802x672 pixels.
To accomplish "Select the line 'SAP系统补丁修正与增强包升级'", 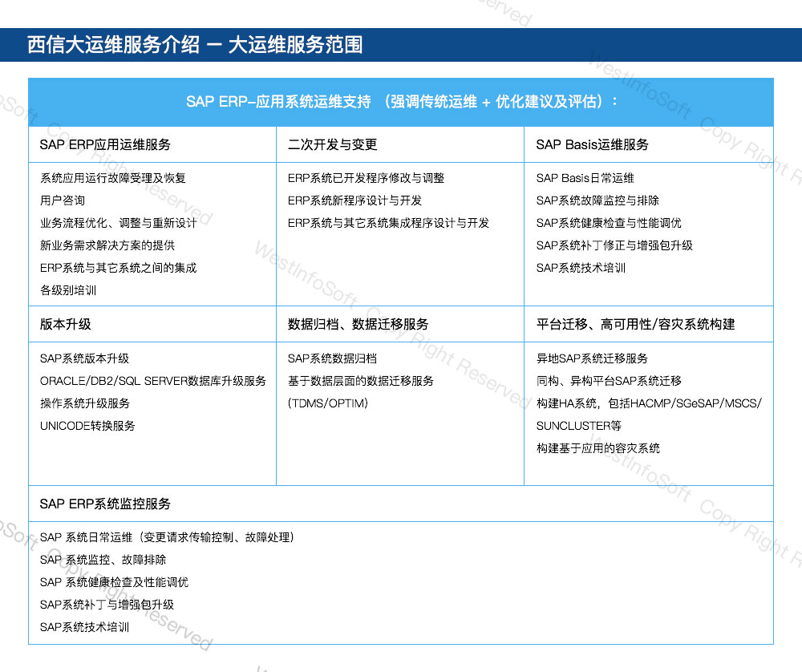I will (x=615, y=245).
